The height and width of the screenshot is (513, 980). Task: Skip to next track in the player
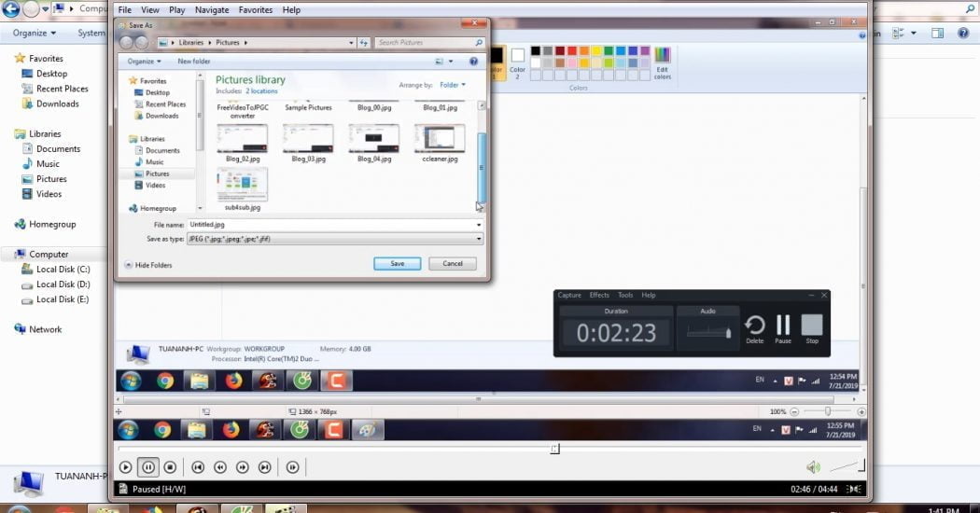(265, 466)
